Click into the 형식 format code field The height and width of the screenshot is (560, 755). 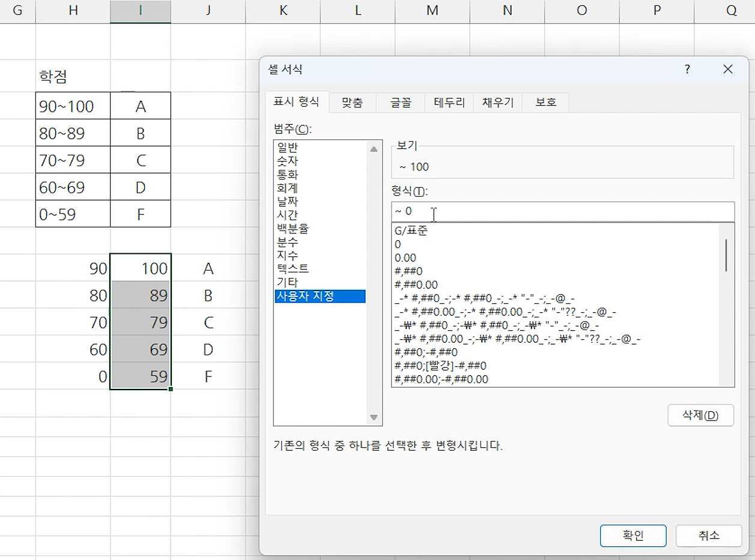563,212
